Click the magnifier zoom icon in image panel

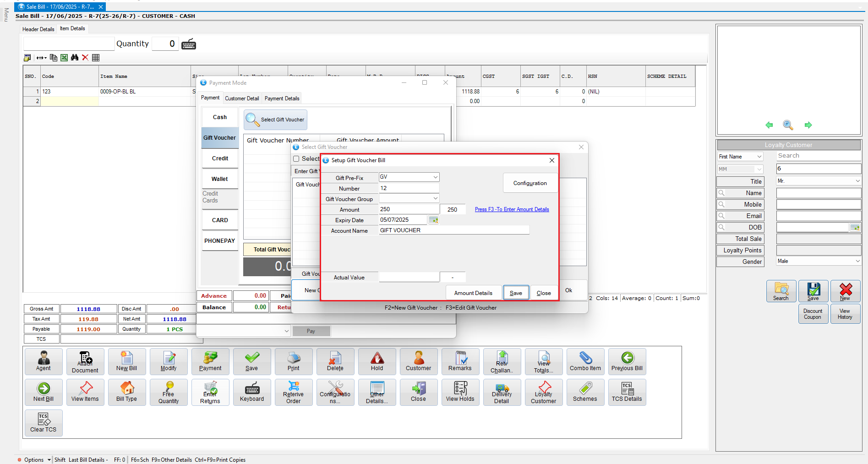coord(788,125)
